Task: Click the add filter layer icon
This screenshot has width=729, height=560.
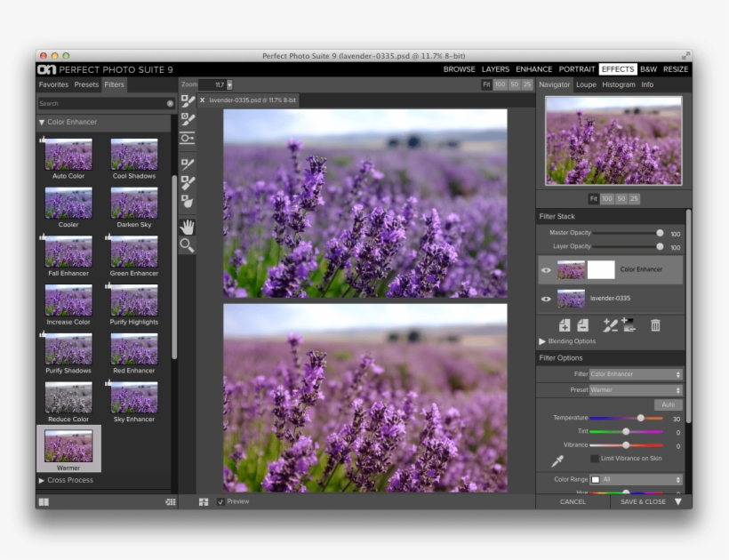Action: click(564, 325)
